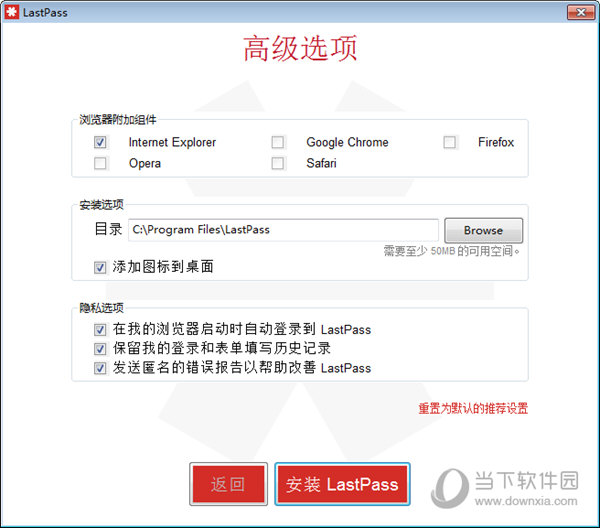Click the 隐私选项 group title
The height and width of the screenshot is (528, 600).
click(x=101, y=308)
